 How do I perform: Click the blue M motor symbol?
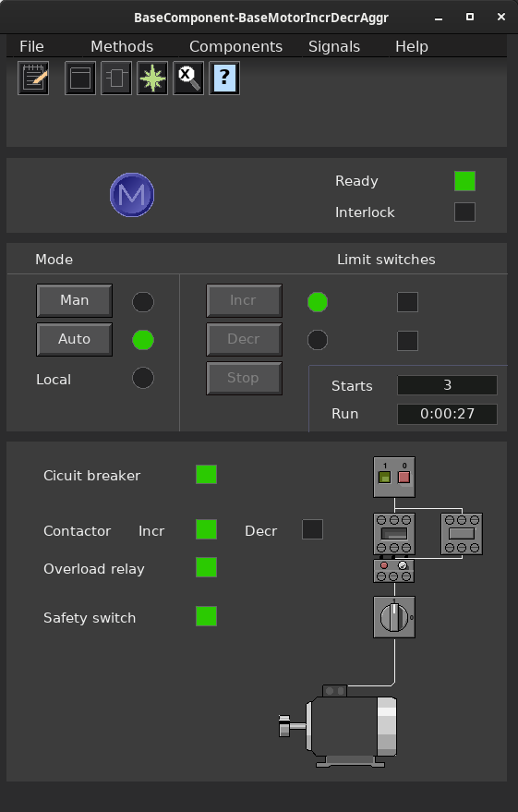point(132,195)
